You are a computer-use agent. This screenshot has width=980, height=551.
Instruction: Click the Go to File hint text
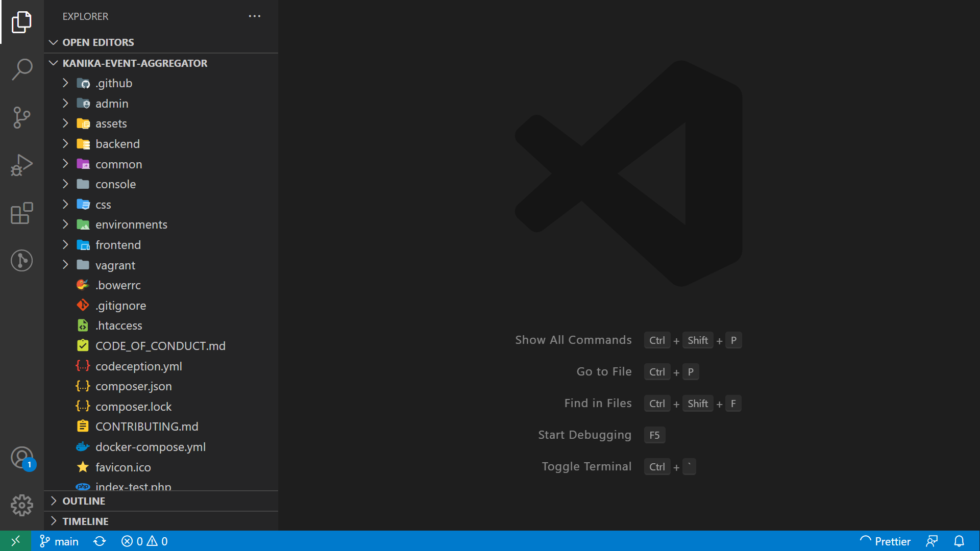pos(604,372)
